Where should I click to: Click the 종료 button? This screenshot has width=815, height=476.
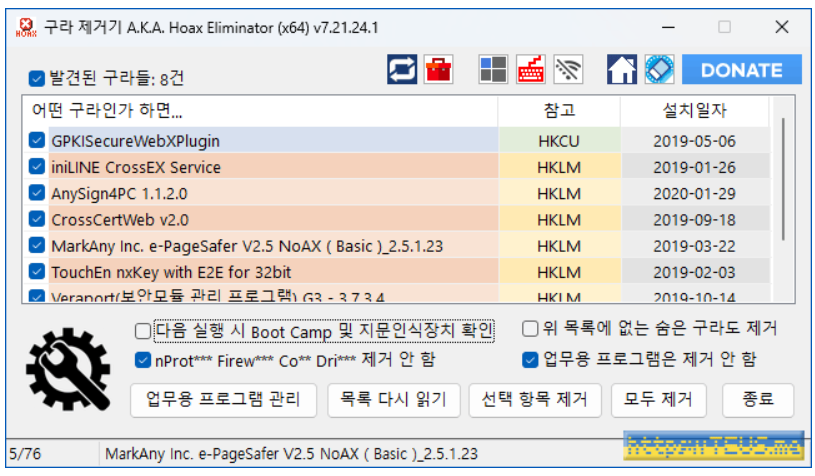758,400
